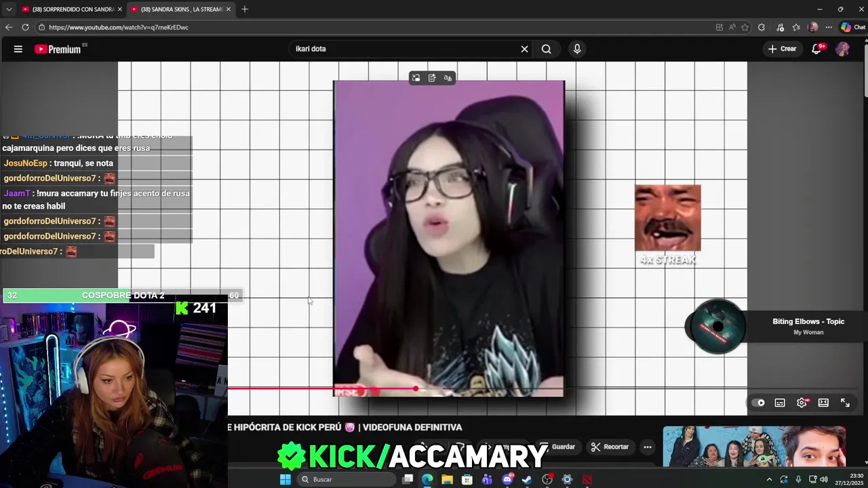Image resolution: width=868 pixels, height=488 pixels.
Task: Click the browser address bar URL
Action: tap(119, 27)
